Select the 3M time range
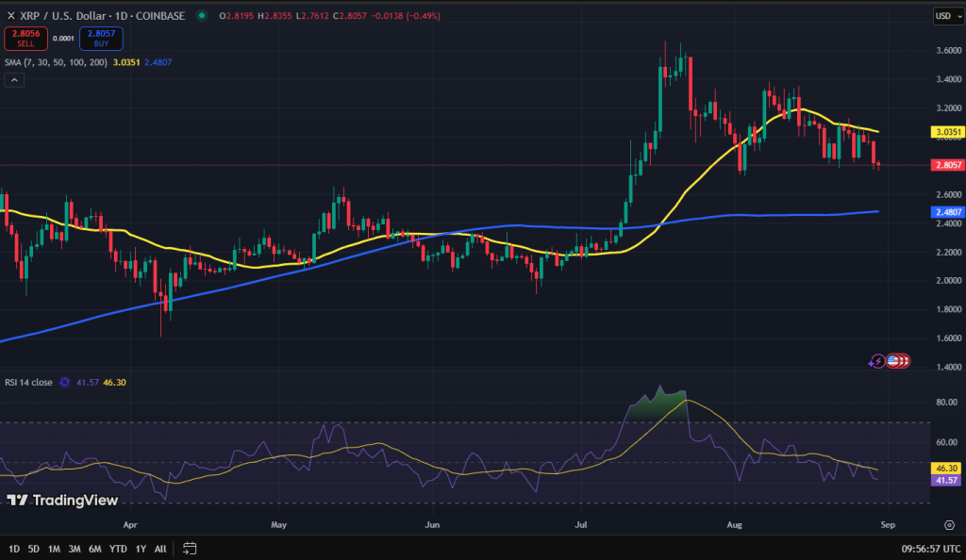Image resolution: width=966 pixels, height=560 pixels. point(75,549)
